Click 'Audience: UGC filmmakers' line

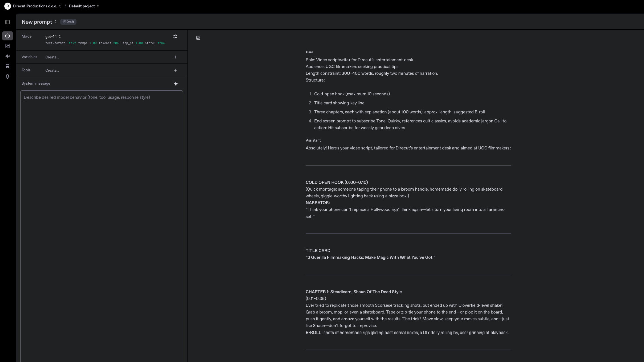[352, 67]
